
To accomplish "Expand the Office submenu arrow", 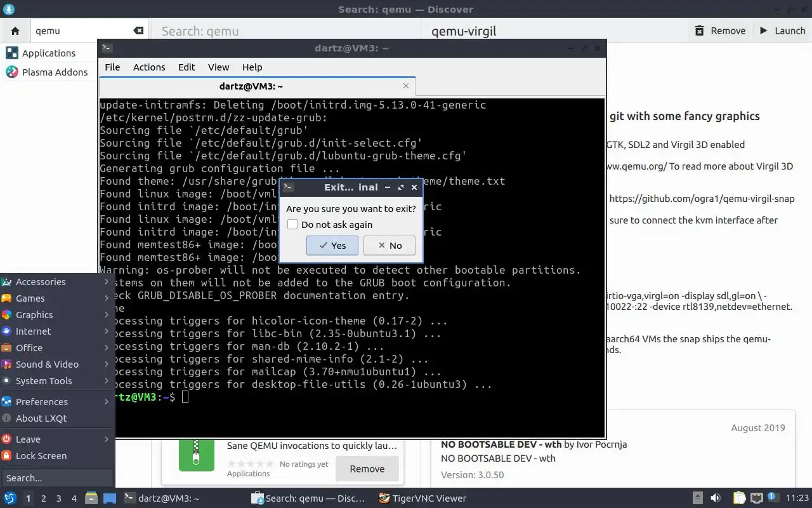I will pyautogui.click(x=107, y=347).
